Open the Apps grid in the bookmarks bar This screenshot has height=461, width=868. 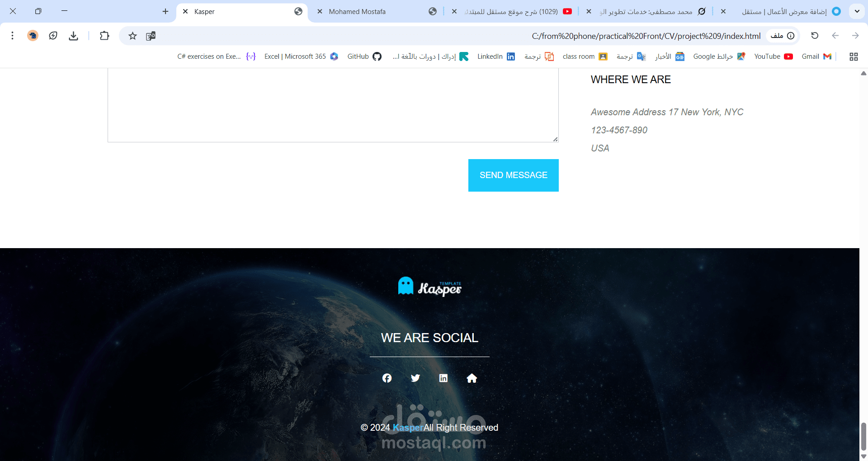click(x=854, y=56)
